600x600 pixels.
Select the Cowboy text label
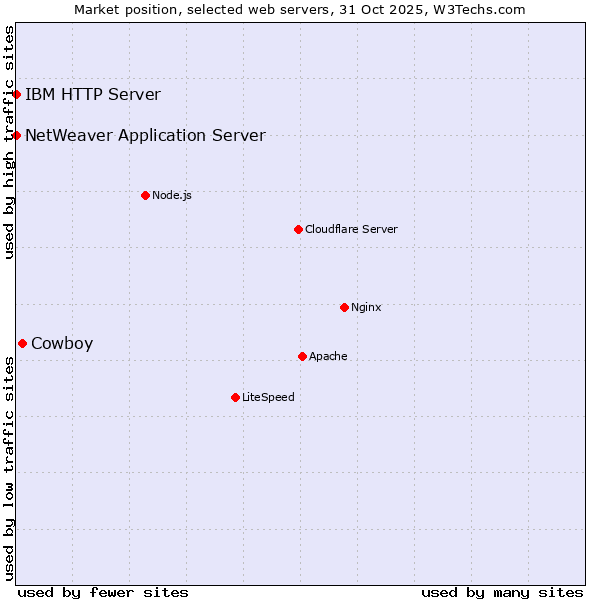click(x=62, y=343)
